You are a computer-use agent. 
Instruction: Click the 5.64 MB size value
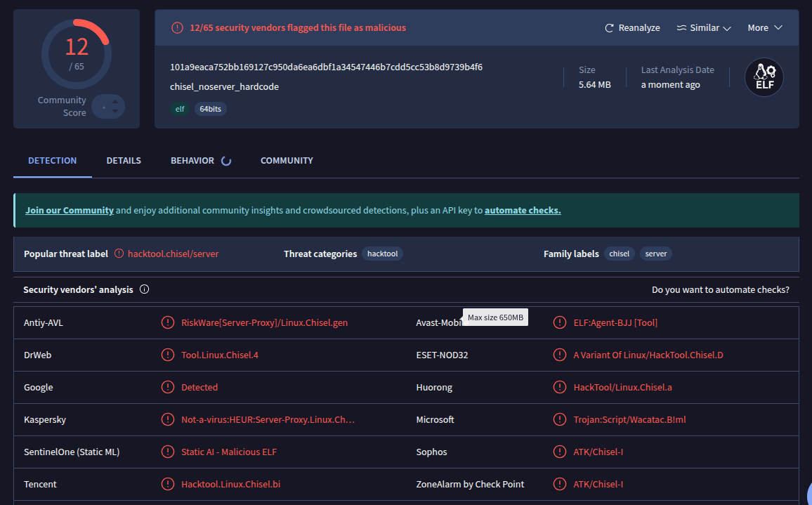coord(594,84)
